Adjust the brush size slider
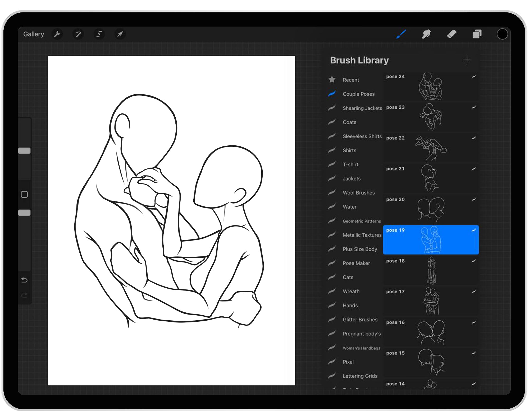 (25, 150)
